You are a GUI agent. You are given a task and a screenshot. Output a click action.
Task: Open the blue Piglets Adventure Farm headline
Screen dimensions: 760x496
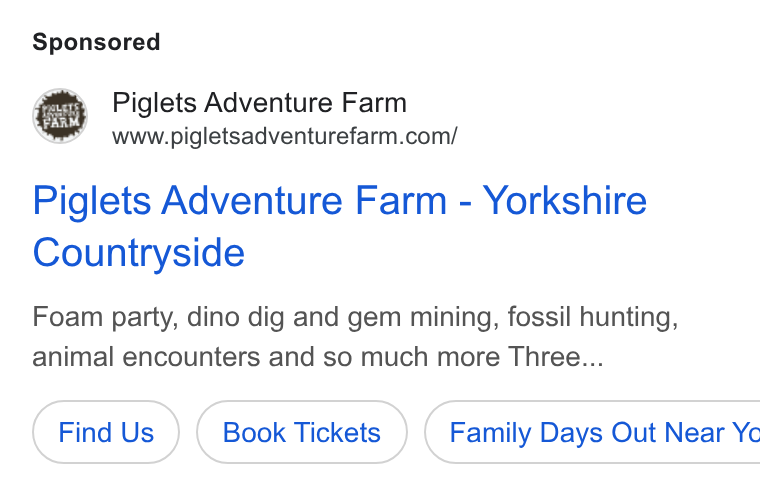340,226
